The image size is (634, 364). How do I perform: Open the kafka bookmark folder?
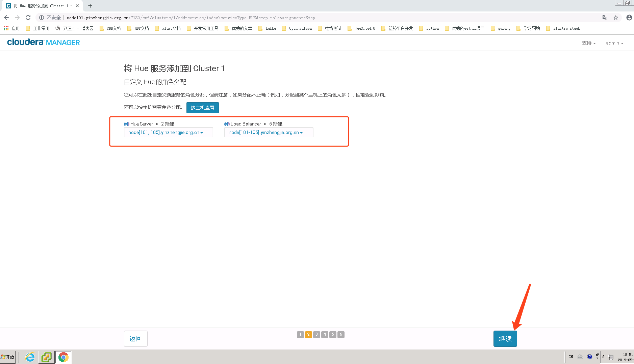[267, 28]
